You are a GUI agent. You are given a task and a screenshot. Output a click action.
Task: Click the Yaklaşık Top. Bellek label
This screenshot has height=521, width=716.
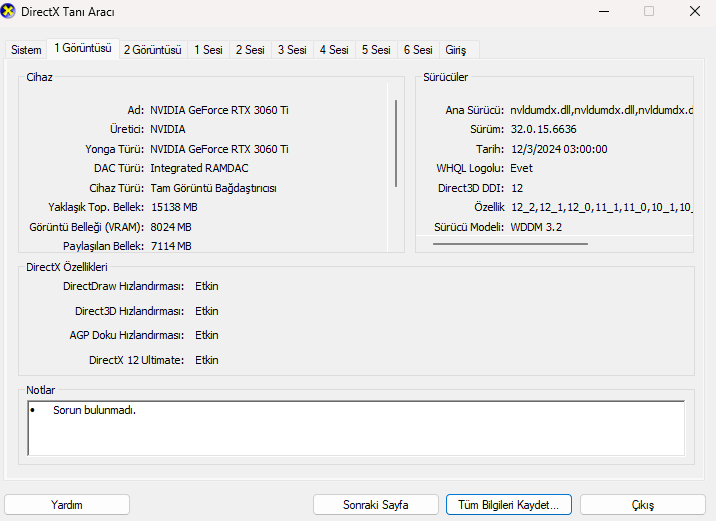click(x=96, y=207)
